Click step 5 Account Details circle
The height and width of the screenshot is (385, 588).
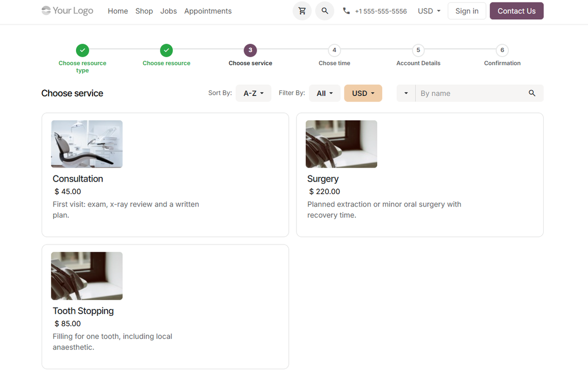tap(418, 50)
